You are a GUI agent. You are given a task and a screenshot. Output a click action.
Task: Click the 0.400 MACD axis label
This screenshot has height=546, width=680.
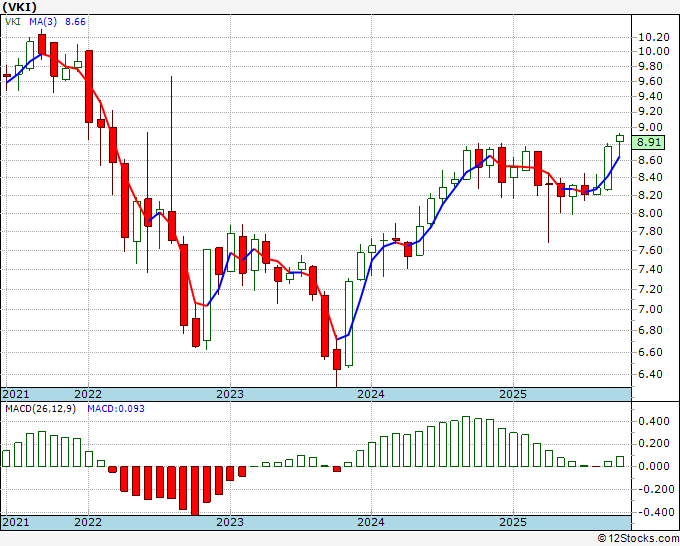coord(654,421)
